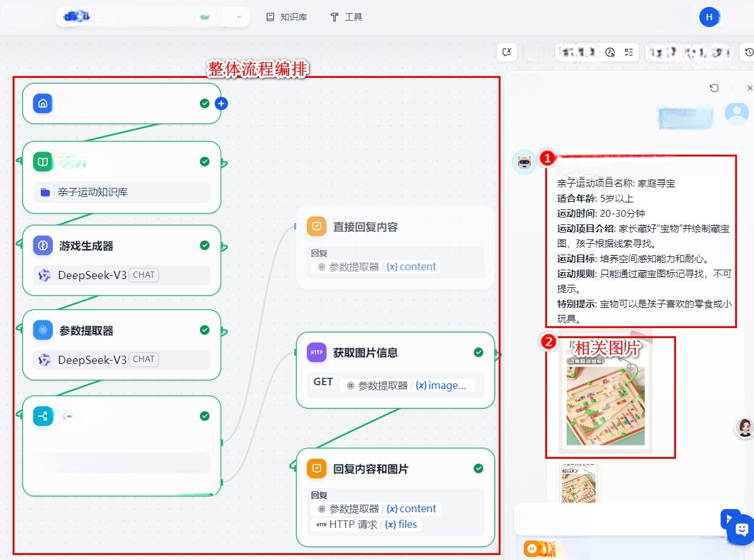Click the green check on 游戏生成器 node
This screenshot has width=754, height=560.
(x=204, y=246)
